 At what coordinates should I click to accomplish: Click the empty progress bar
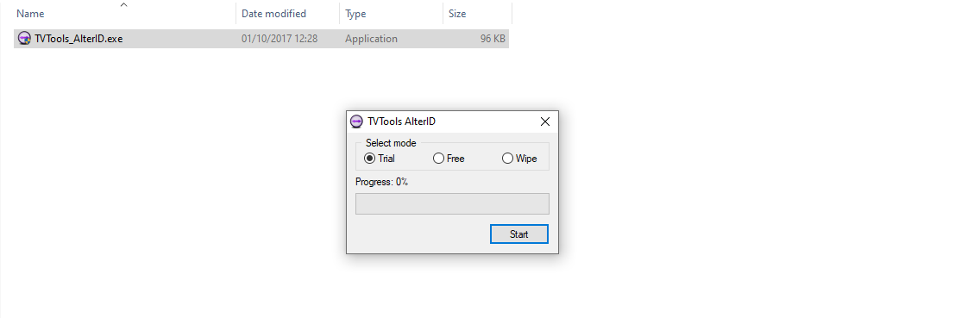(452, 203)
